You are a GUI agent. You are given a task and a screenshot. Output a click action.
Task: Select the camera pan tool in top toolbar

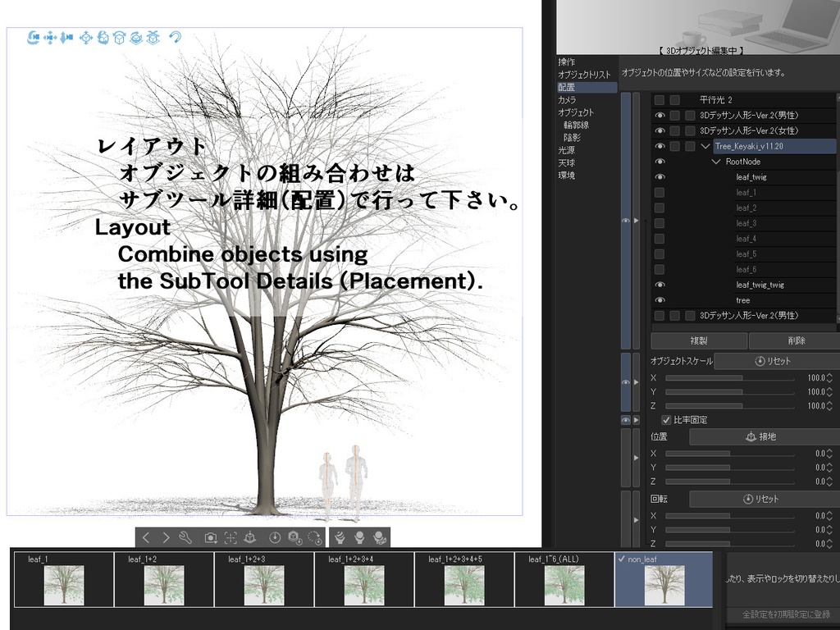[49, 38]
